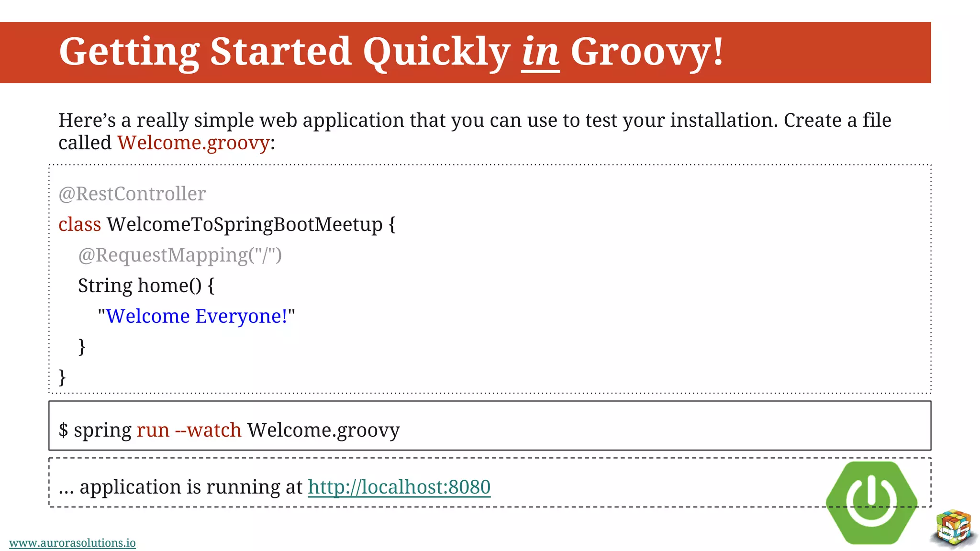The height and width of the screenshot is (551, 980).
Task: Click the 'application is running at' text
Action: coord(190,487)
